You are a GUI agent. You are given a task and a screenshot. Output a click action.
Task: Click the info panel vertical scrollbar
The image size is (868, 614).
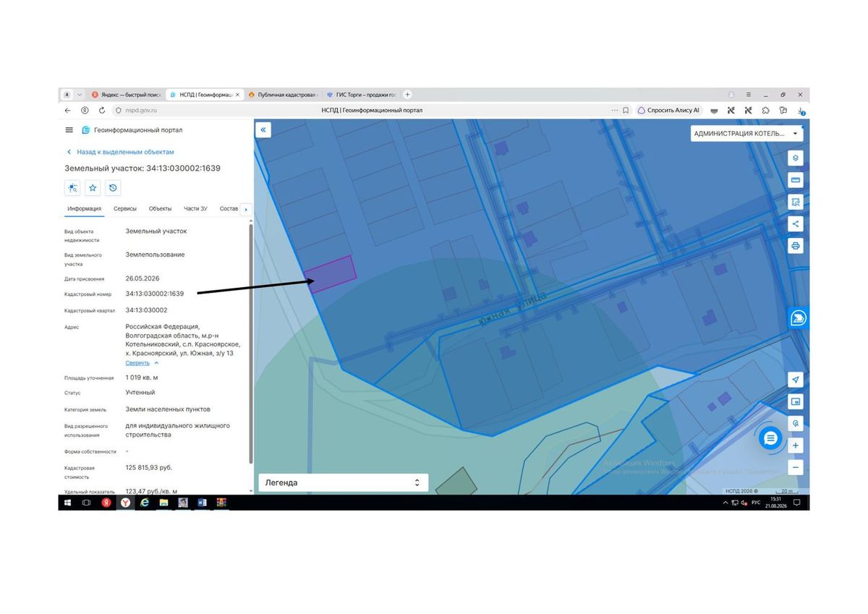[251, 344]
